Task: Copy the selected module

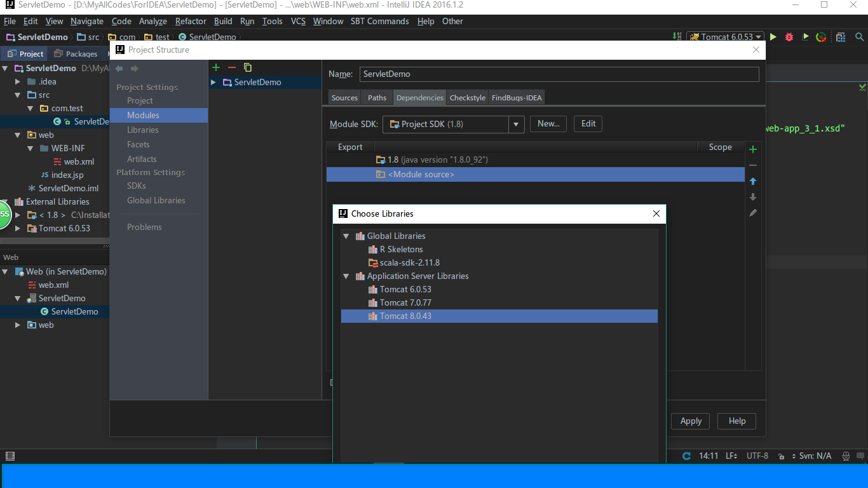Action: click(248, 67)
